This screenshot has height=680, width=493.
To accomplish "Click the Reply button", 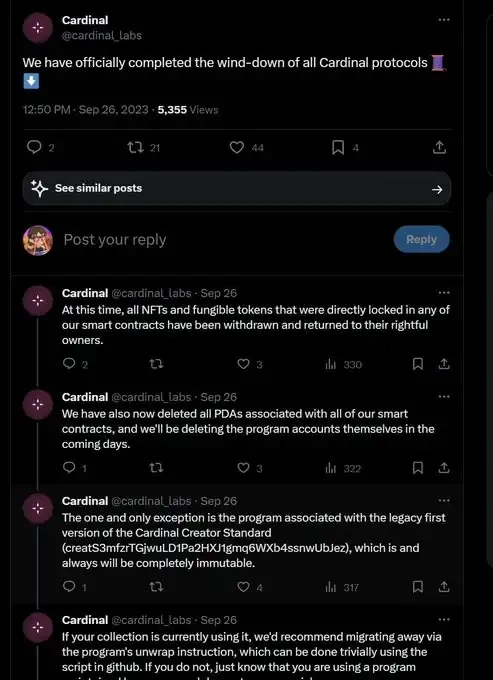I will click(421, 239).
